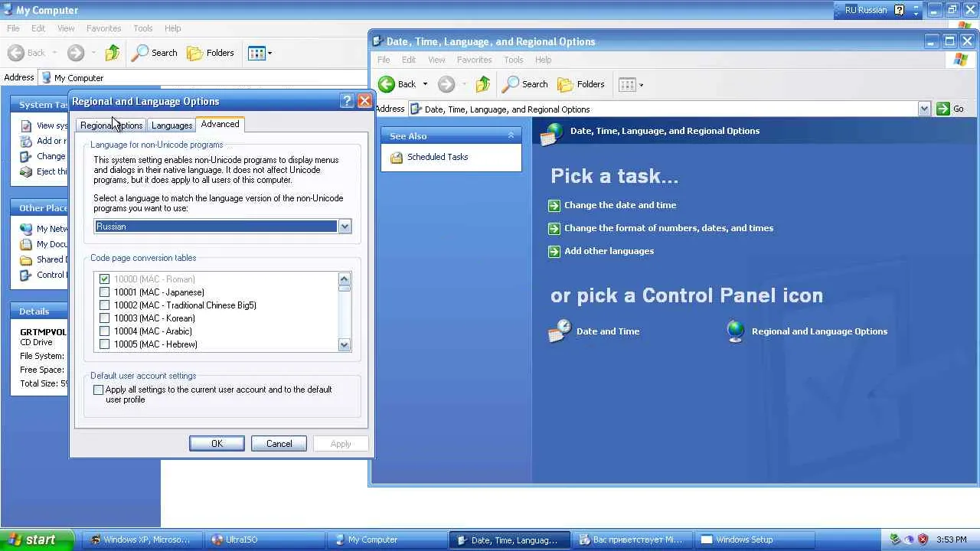Open address bar dropdown in Date, Time, Language window
This screenshot has width=980, height=551.
coord(924,109)
